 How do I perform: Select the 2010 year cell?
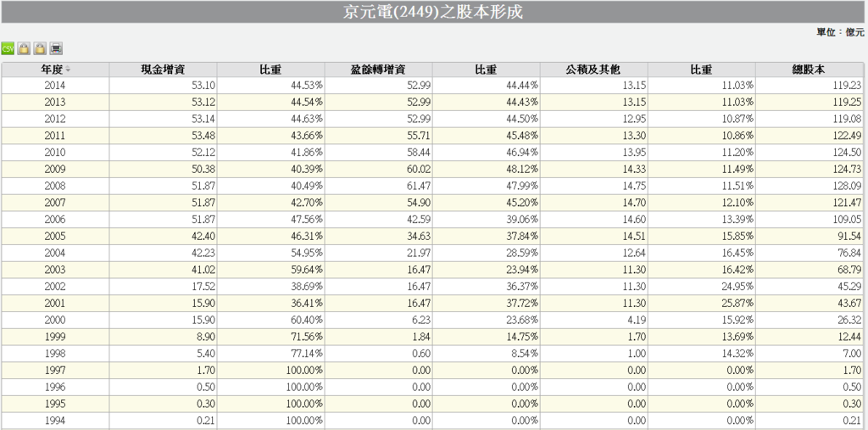(x=55, y=153)
